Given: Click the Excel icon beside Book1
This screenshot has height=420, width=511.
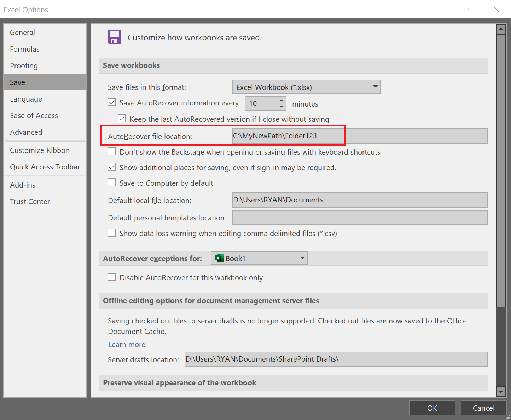Looking at the screenshot, I should [x=220, y=258].
